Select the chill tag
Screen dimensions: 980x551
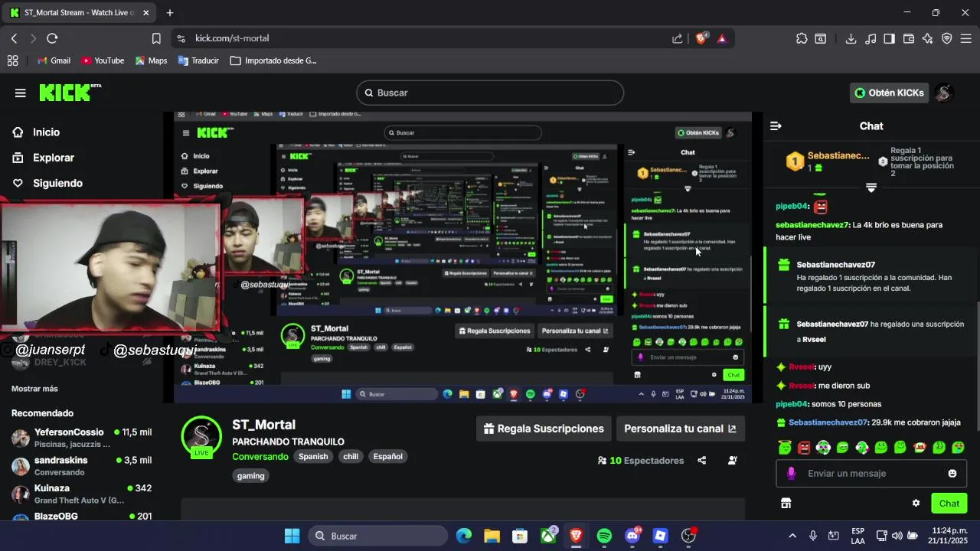click(x=351, y=456)
